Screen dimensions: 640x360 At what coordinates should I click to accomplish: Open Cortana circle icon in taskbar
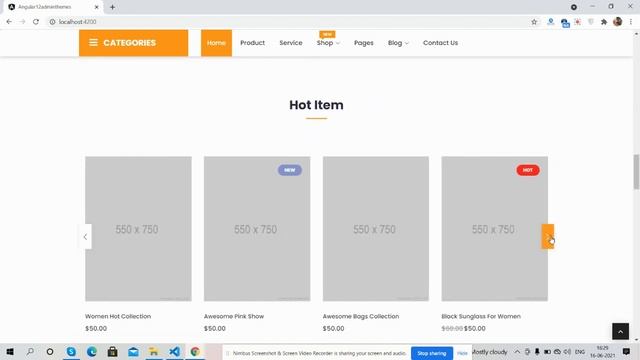50,351
